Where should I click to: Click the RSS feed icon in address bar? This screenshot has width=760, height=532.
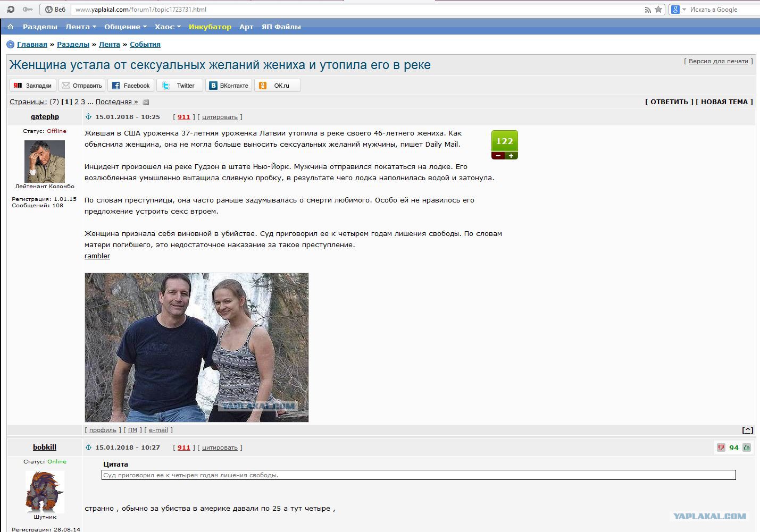[647, 10]
